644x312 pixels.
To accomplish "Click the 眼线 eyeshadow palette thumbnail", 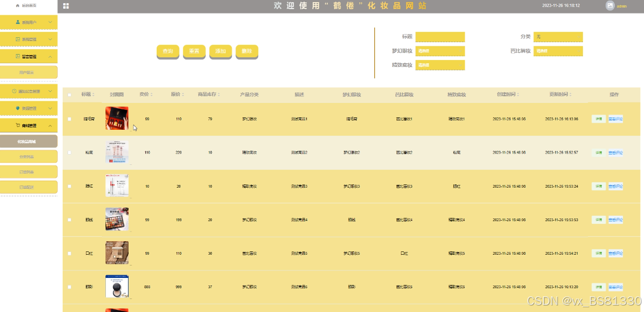I will point(117,220).
